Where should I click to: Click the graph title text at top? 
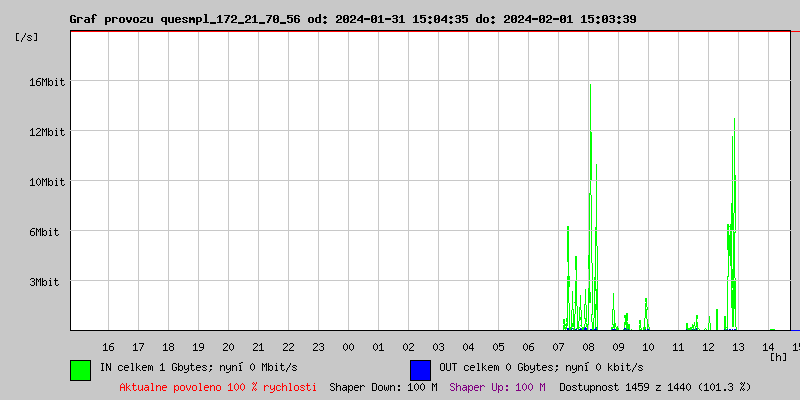pos(352,19)
